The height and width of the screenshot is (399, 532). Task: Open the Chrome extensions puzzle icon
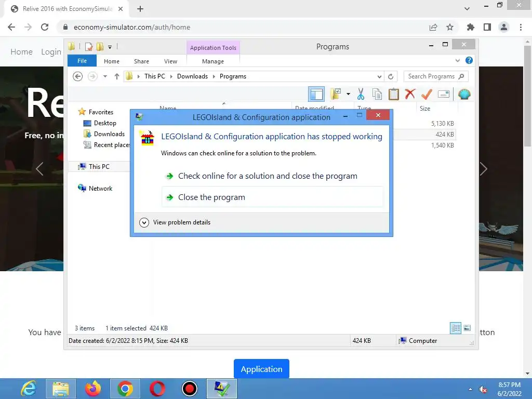coord(471,27)
